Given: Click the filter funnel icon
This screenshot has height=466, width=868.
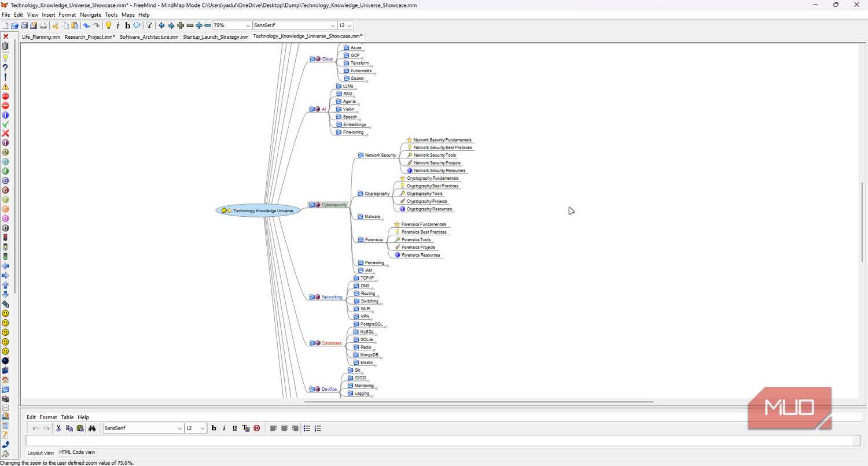Looking at the screenshot, I should pos(149,25).
